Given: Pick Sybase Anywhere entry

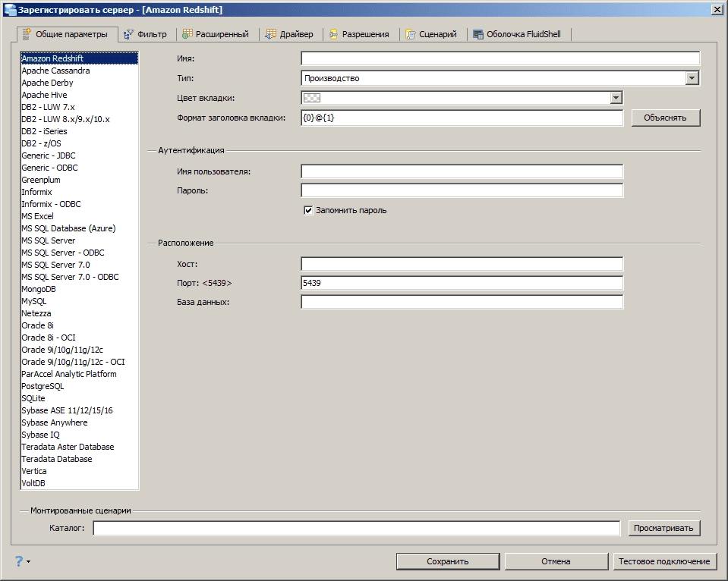Looking at the screenshot, I should coord(80,422).
